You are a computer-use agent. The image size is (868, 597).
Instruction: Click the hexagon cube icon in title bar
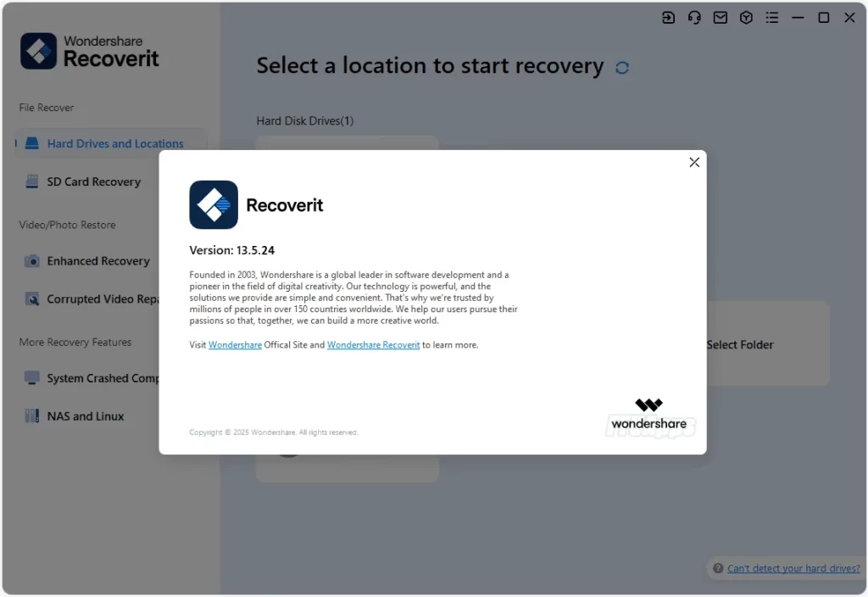(746, 18)
